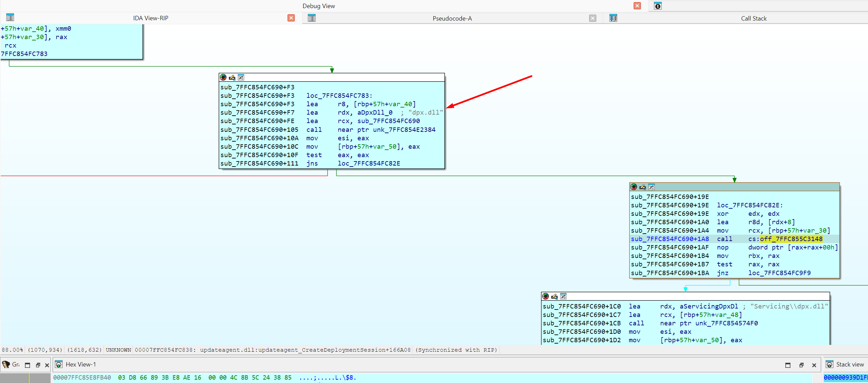Click the loc_7FFC854FC82E: label
The height and width of the screenshot is (383, 868).
click(x=750, y=205)
